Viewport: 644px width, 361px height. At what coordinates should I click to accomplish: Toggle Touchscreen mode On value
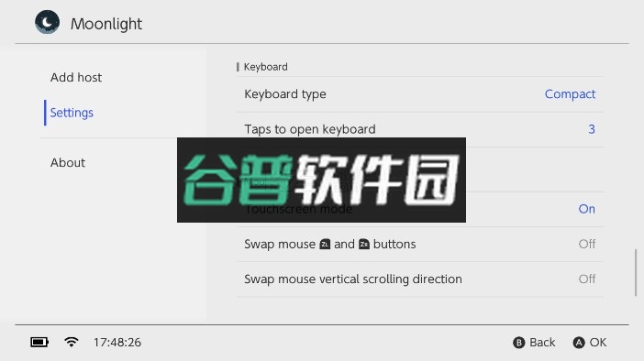pyautogui.click(x=586, y=209)
